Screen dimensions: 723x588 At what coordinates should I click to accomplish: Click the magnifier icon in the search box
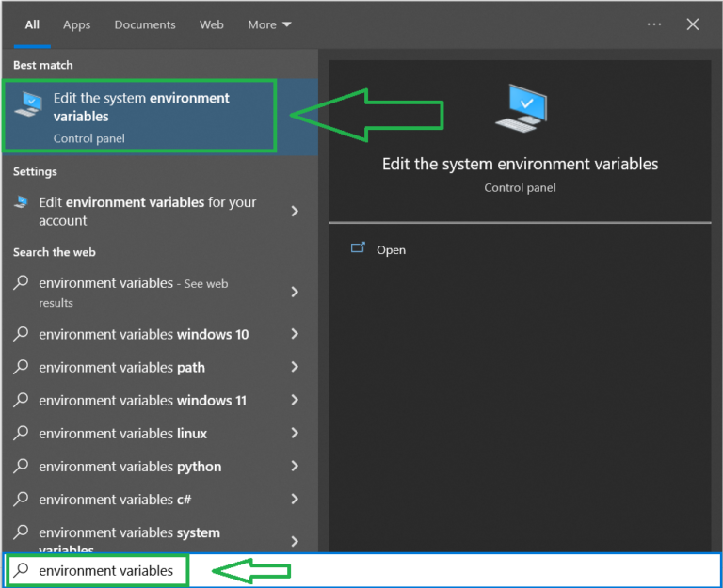21,570
